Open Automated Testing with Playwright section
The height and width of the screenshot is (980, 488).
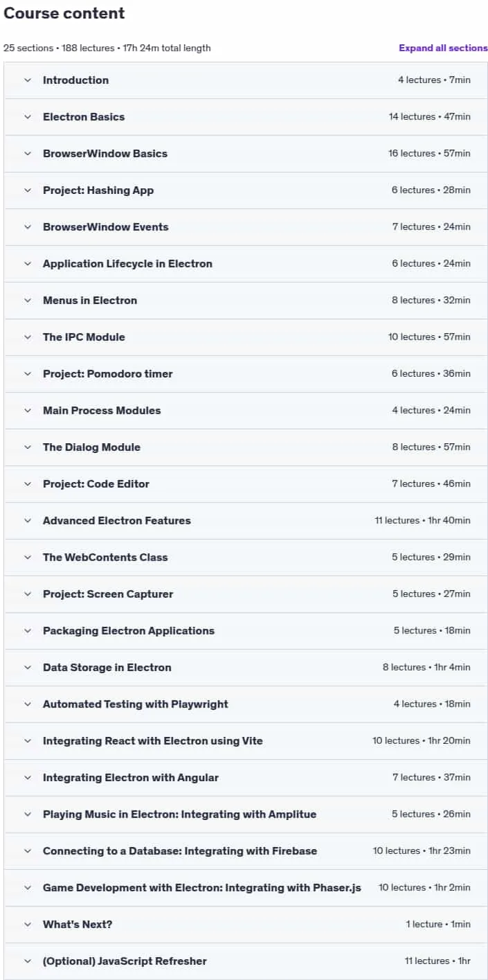point(246,704)
